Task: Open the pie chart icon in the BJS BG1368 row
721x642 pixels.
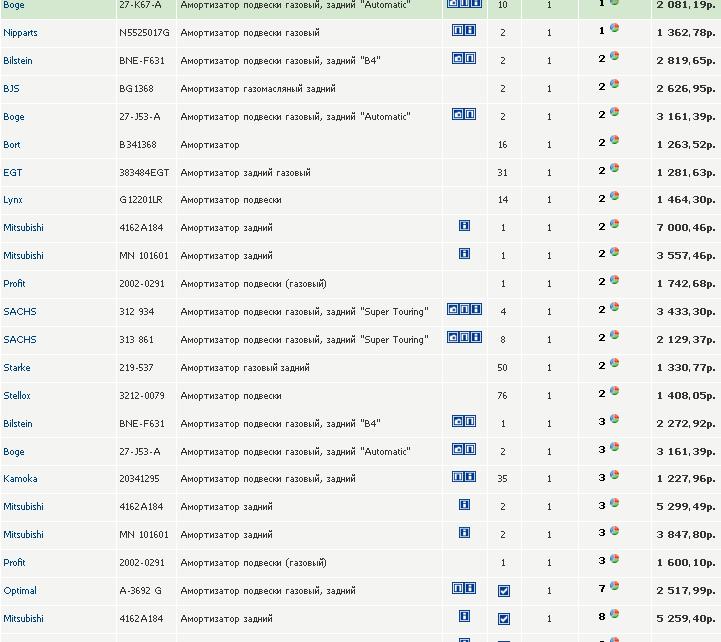Action: (614, 84)
